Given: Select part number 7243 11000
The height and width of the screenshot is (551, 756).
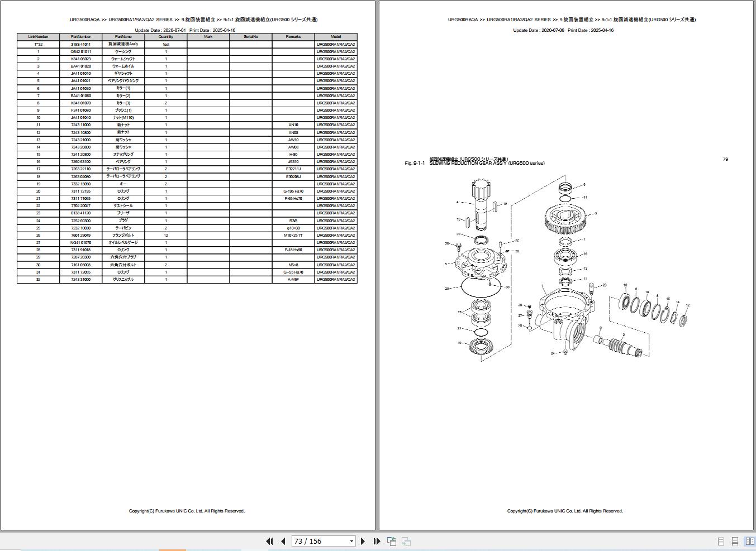Looking at the screenshot, I should click(x=80, y=125).
